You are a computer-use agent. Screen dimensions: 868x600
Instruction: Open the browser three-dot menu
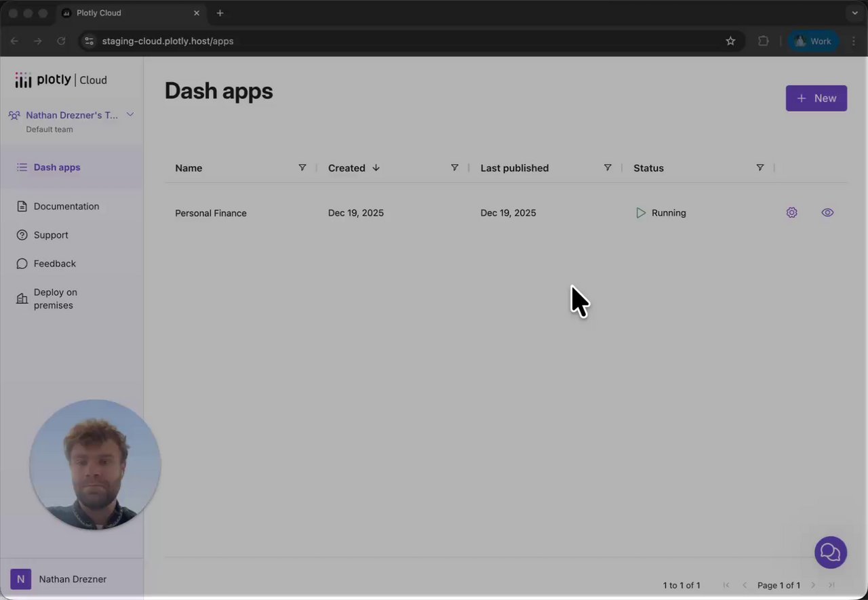854,41
